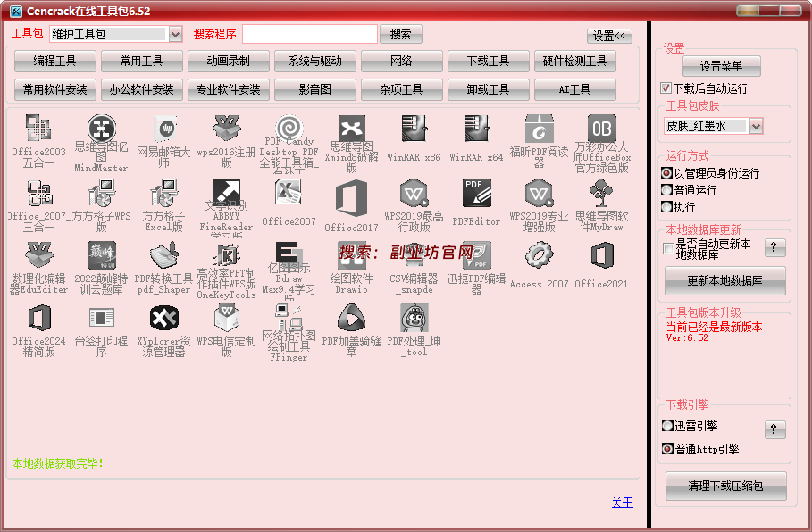Switch to AI工具 category
Screen dimensions: 812x532
click(x=574, y=89)
